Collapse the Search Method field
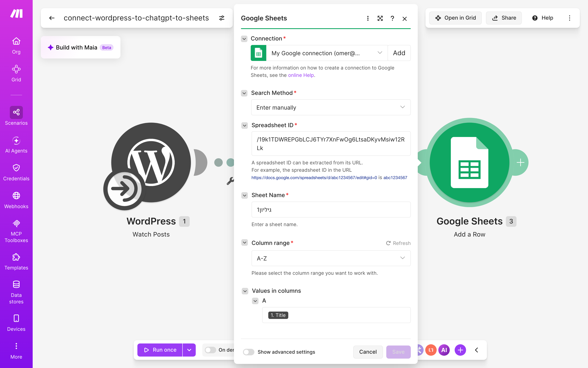The height and width of the screenshot is (368, 588). pos(244,93)
